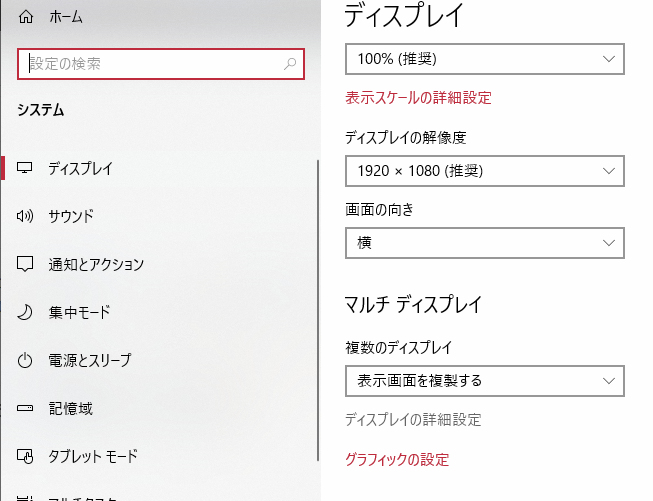Click the speaker icon beside サウンド
Image resolution: width=653 pixels, height=501 pixels.
(25, 216)
